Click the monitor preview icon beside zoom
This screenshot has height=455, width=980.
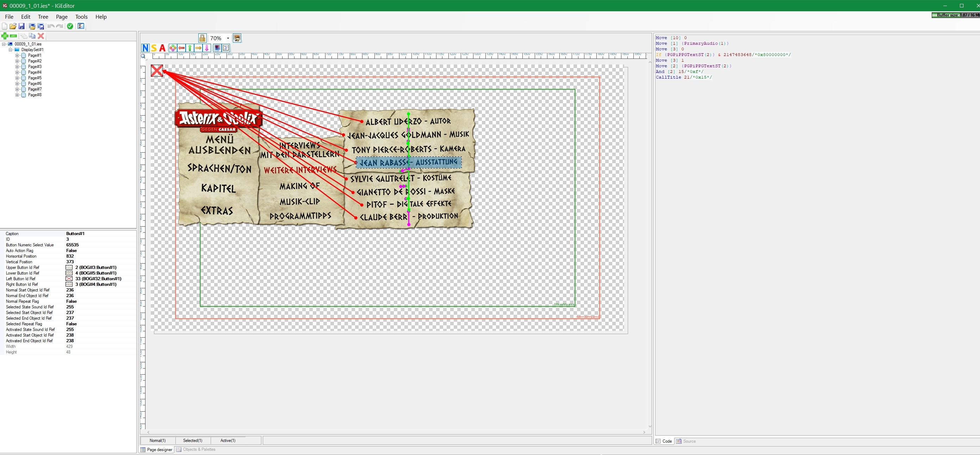pos(237,38)
